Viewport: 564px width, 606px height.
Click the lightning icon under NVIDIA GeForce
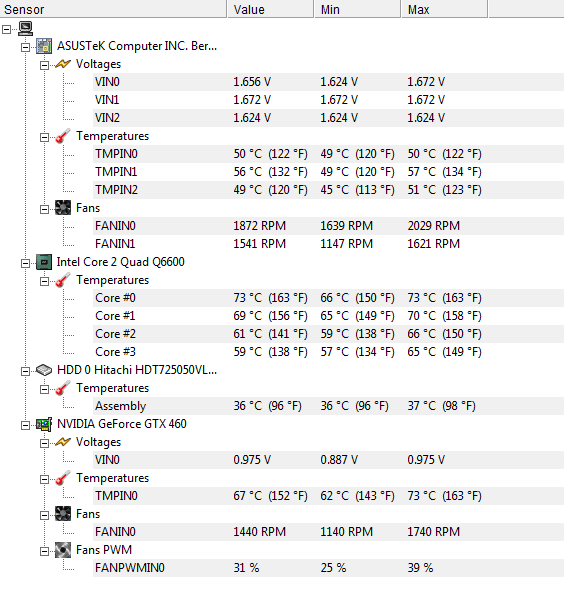point(63,442)
